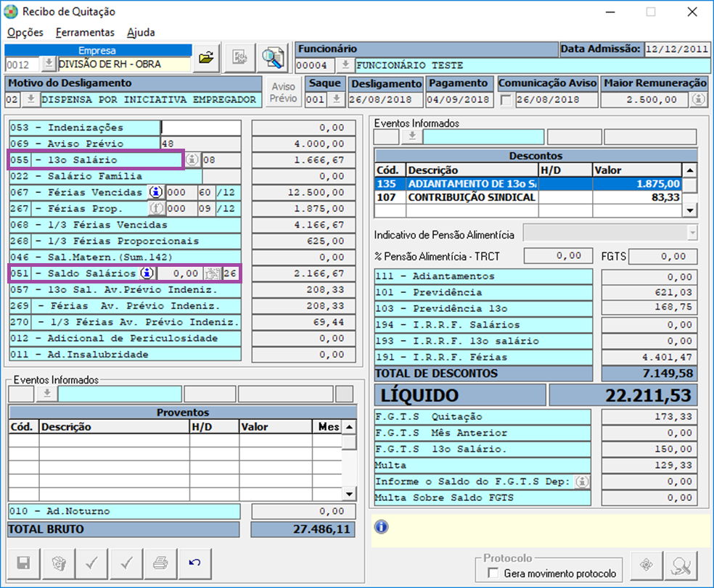The width and height of the screenshot is (714, 588).
Task: Click the LÍQUIDO total 22.211,53
Action: point(623,395)
